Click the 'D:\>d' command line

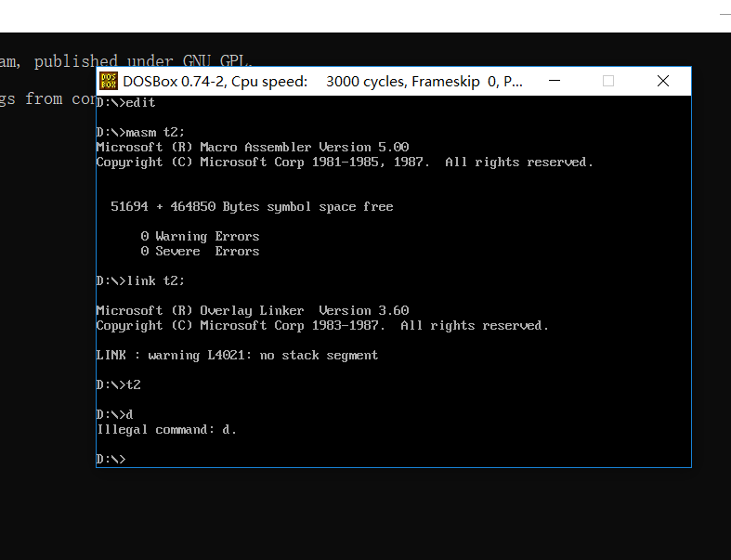(114, 414)
